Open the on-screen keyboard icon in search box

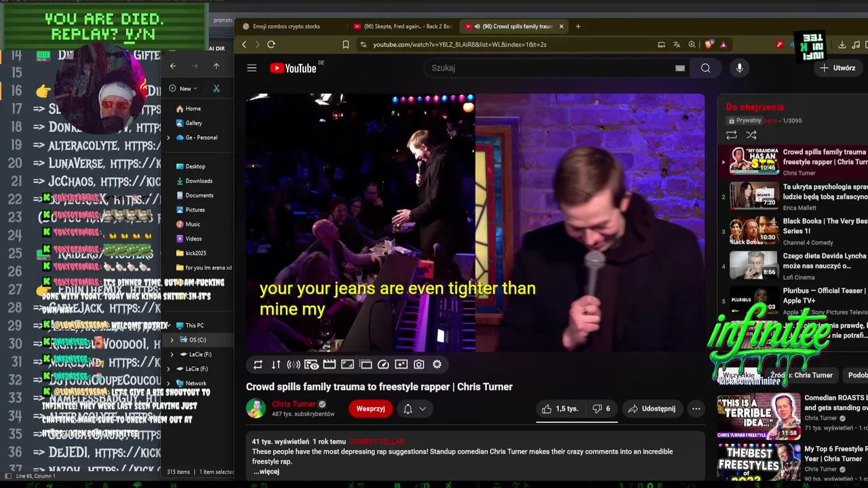click(x=680, y=68)
